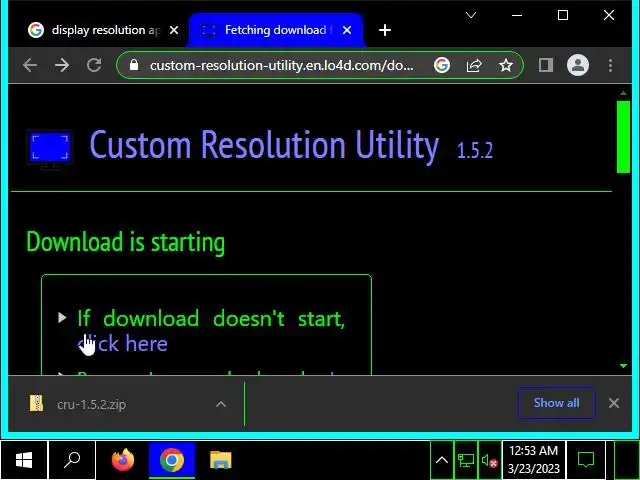Click the Show all downloads button
The width and height of the screenshot is (640, 480).
tap(557, 403)
